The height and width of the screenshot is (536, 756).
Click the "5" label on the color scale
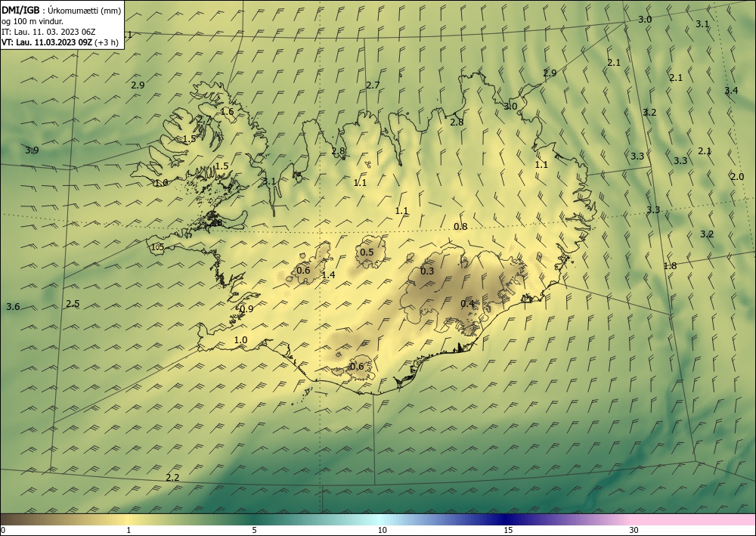[x=254, y=530]
